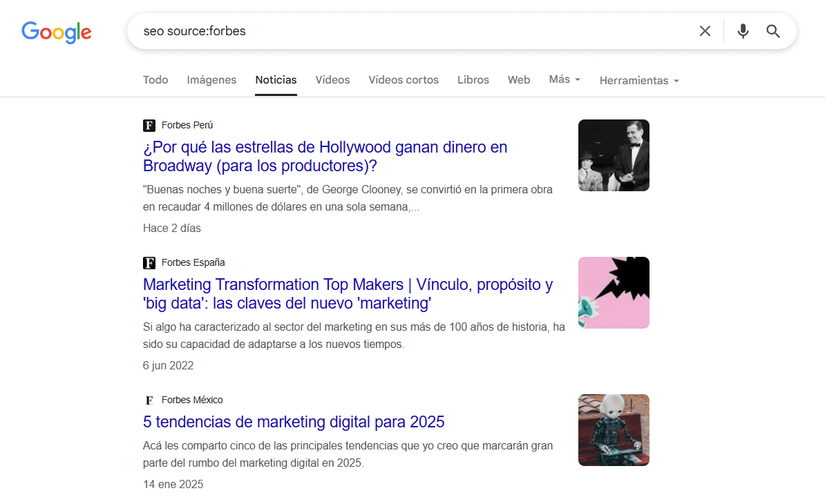Viewport: 825px width, 504px height.
Task: Select the Vídeos cortos tab
Action: (x=404, y=79)
